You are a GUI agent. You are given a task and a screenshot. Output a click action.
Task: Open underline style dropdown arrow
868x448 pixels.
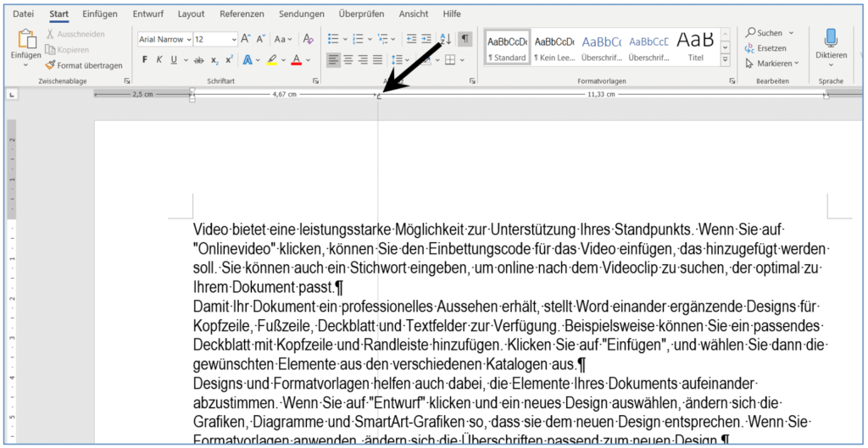coord(185,60)
